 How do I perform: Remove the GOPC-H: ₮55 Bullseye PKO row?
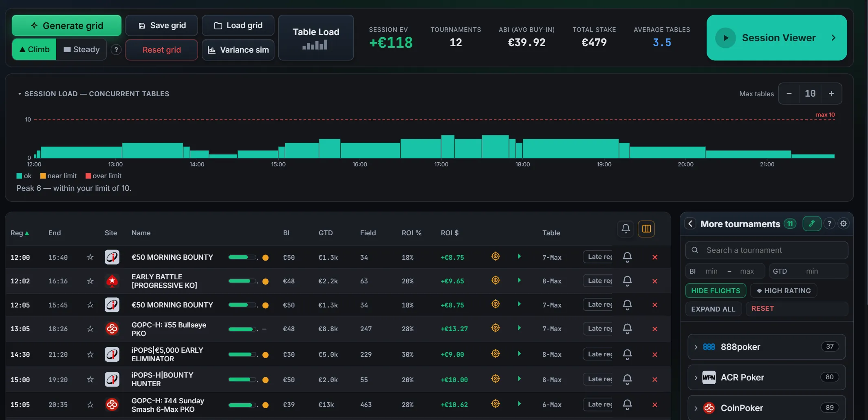[655, 329]
